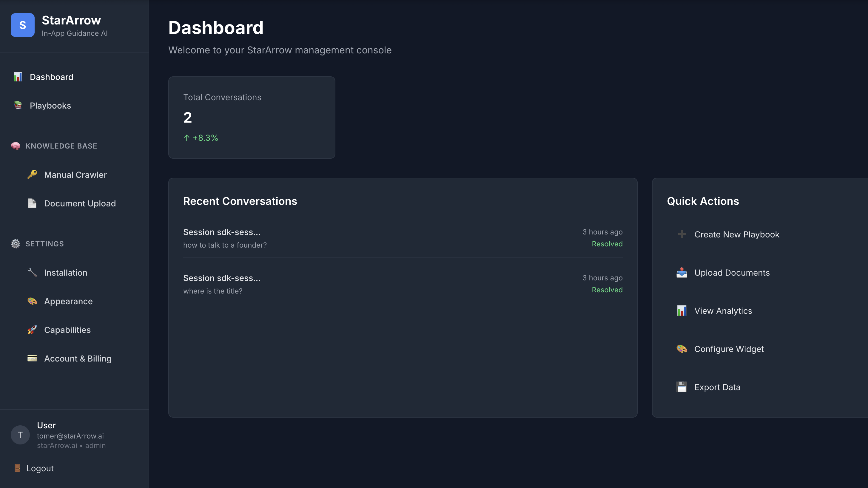Click the Logout button
868x488 pixels.
[x=40, y=468]
